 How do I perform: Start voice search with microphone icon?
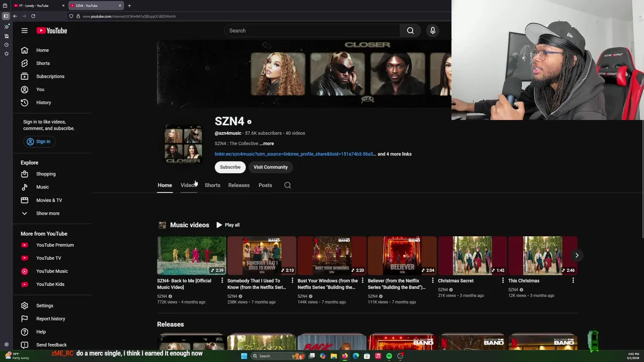click(x=433, y=31)
